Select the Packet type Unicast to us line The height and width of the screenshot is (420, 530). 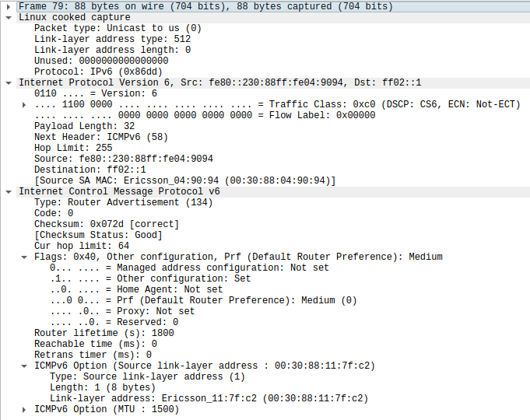(118, 28)
